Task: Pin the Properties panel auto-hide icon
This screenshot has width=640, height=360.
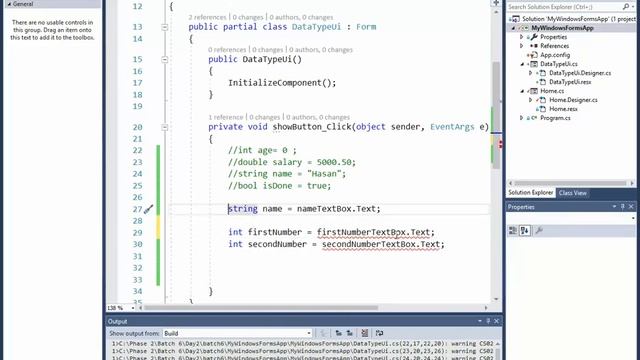Action: click(622, 207)
